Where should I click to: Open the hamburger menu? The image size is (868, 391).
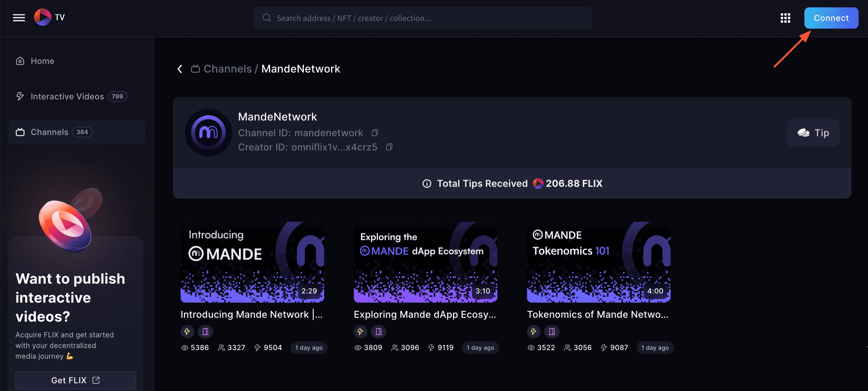[19, 18]
